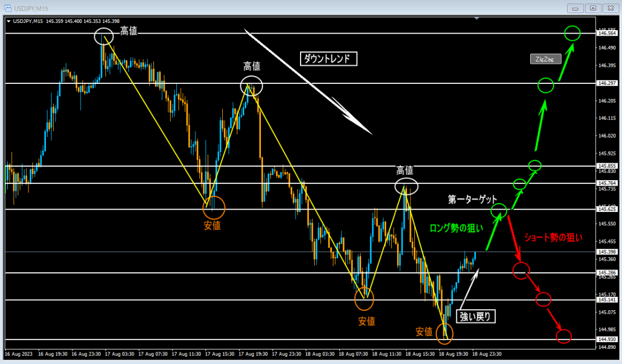The image size is (622, 364).
Task: Click the 146.297 price level tag
Action: point(607,83)
